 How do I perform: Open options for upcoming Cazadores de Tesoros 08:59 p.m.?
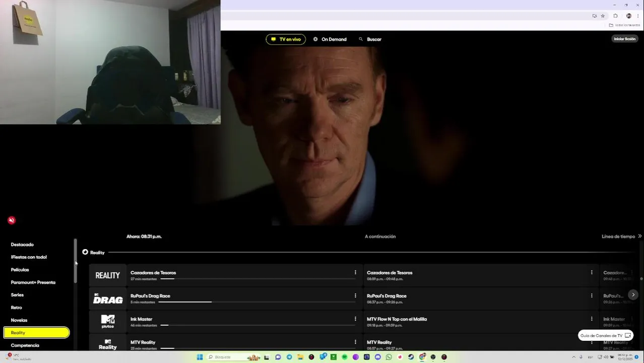[592, 272]
